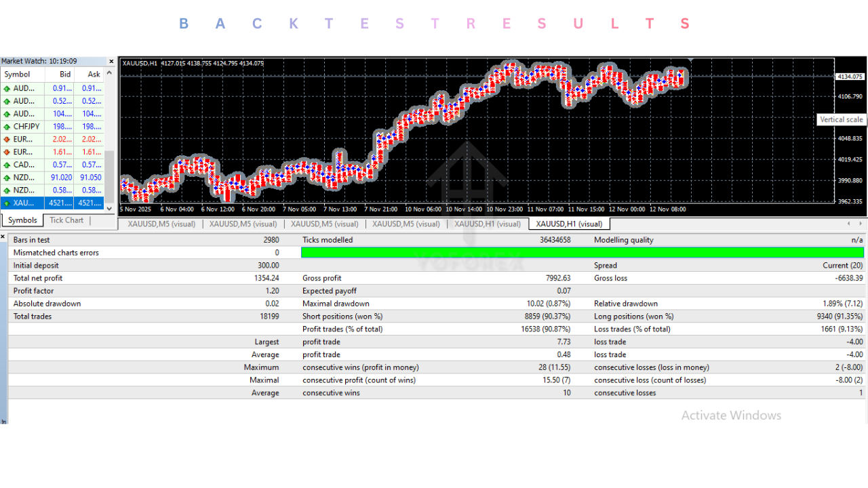Click the up arrow icon on the highlighted XAUUSD row
This screenshot has height=488, width=868.
(x=7, y=203)
